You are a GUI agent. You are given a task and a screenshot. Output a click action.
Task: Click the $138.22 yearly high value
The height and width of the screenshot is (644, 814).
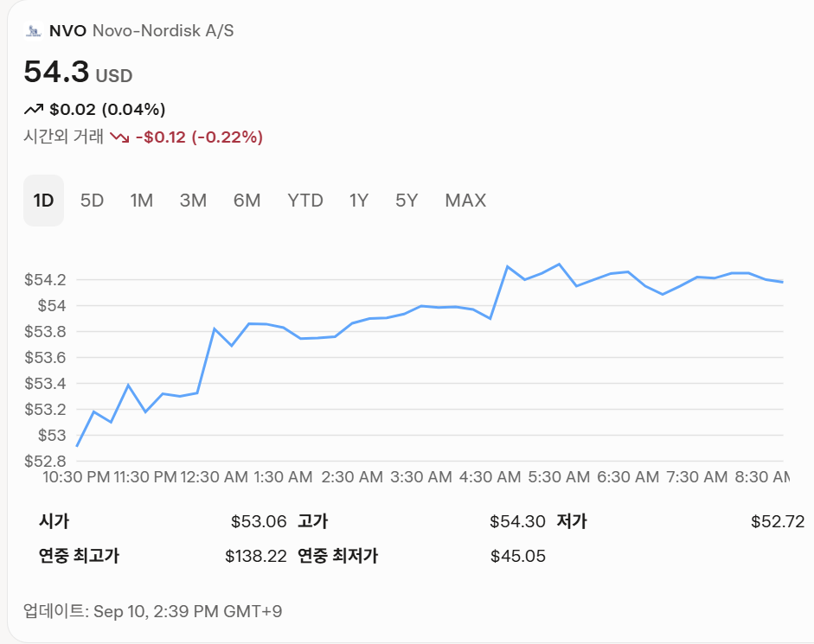255,556
